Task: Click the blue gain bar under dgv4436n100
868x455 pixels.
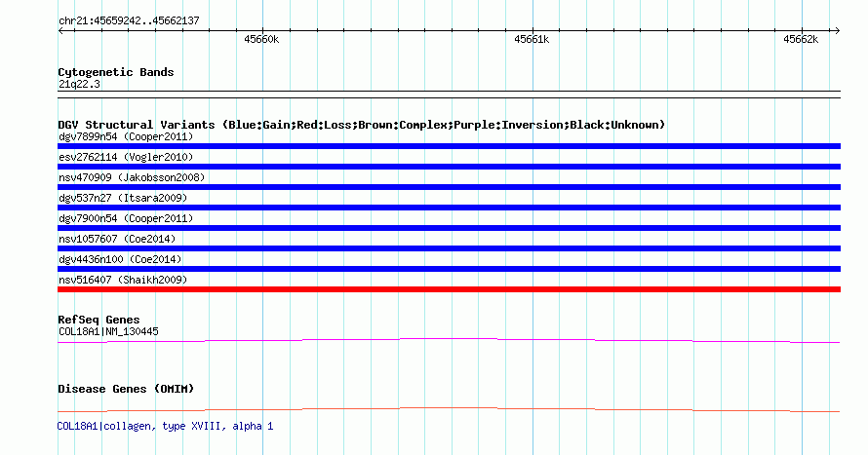Action: (x=449, y=269)
